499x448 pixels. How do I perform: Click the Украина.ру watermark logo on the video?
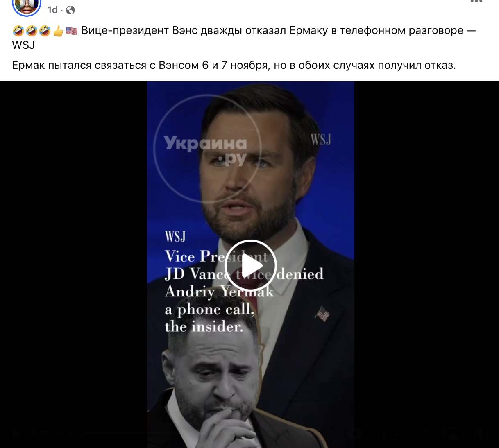206,149
